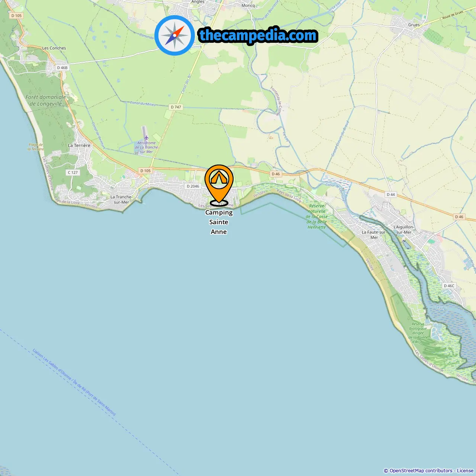
Task: Click the Réserve naturelle Belle Henriette label
Action: [x=317, y=216]
